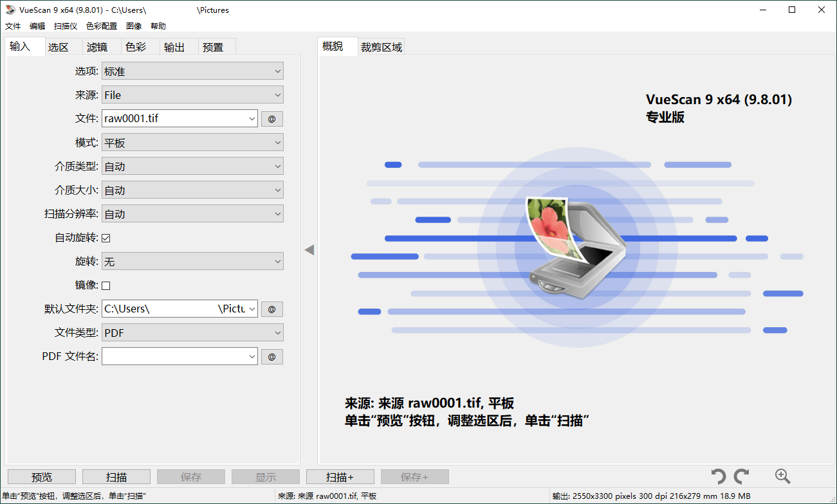Screen dimensions: 837x504
Task: Click the VueScan icon in the title bar
Action: [x=8, y=10]
